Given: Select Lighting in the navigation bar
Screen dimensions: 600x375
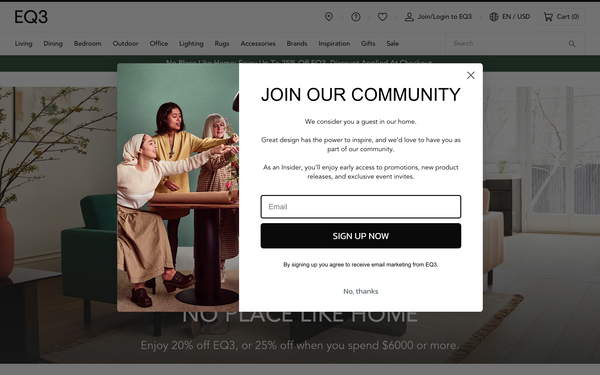Looking at the screenshot, I should tap(191, 44).
